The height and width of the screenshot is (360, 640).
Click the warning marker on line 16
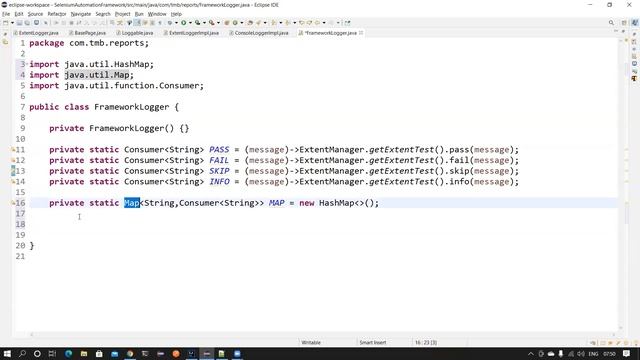click(x=13, y=203)
